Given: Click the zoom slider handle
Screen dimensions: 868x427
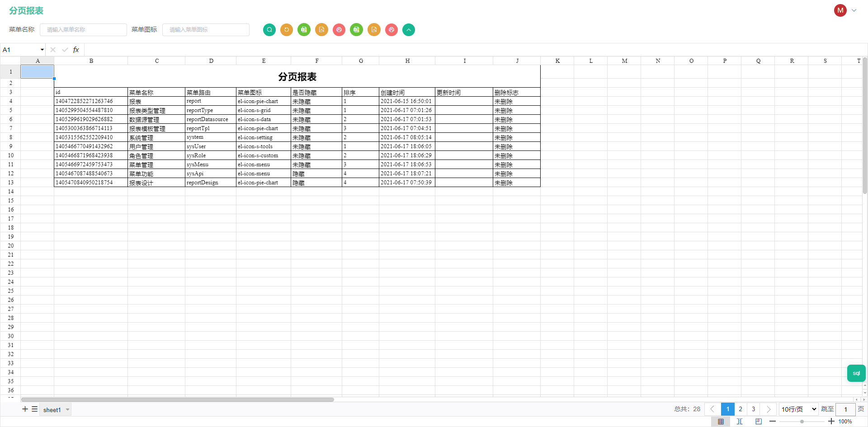Looking at the screenshot, I should point(802,422).
